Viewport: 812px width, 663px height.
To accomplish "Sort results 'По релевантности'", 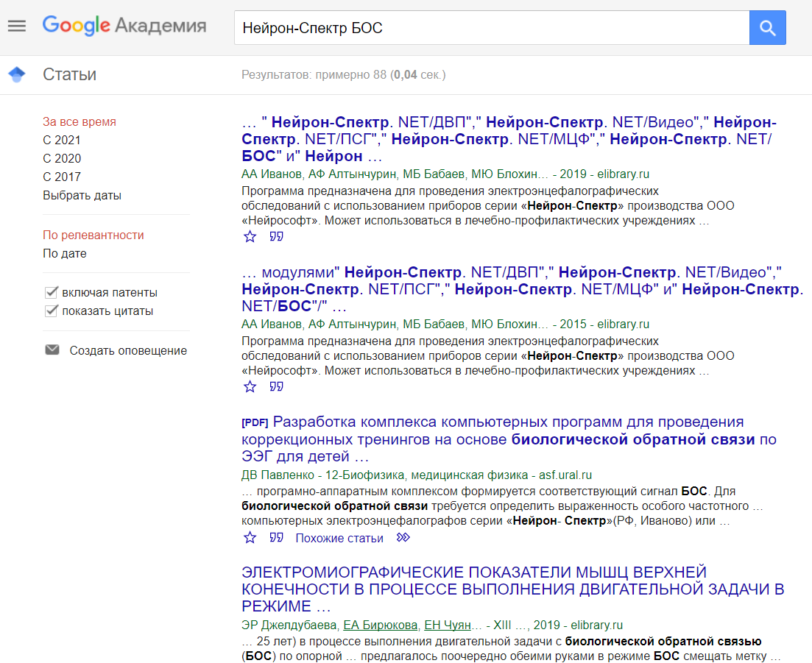I will [x=93, y=235].
